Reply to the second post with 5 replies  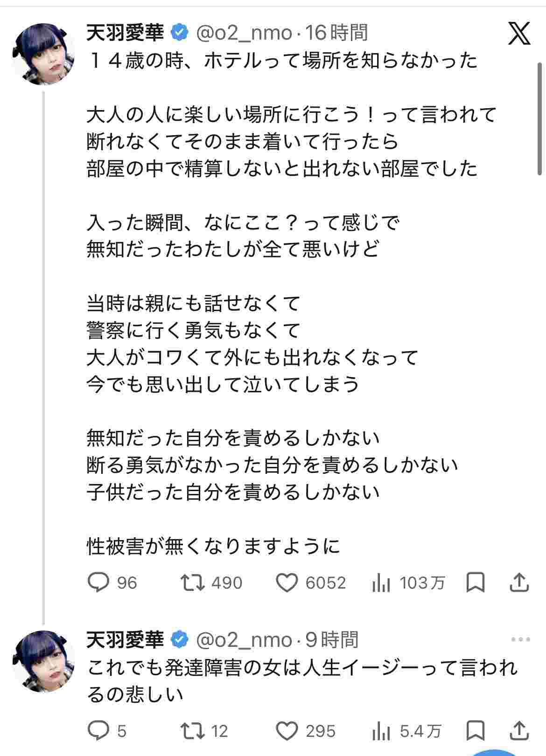(98, 730)
